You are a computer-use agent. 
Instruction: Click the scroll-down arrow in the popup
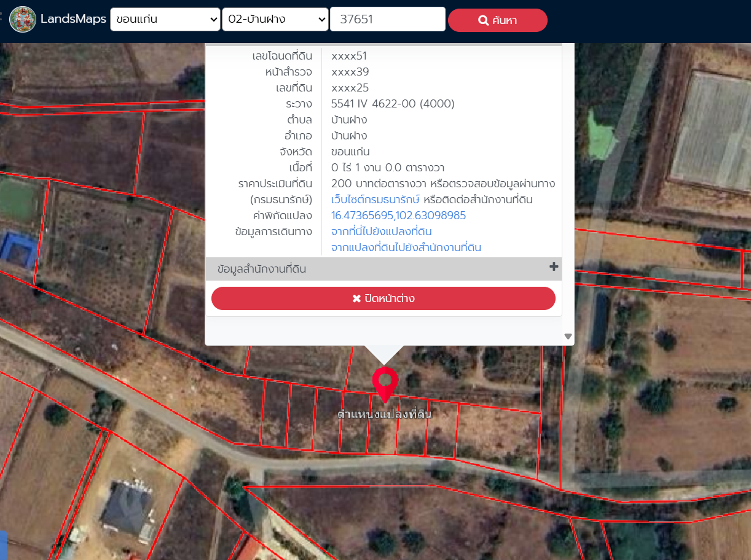point(568,336)
